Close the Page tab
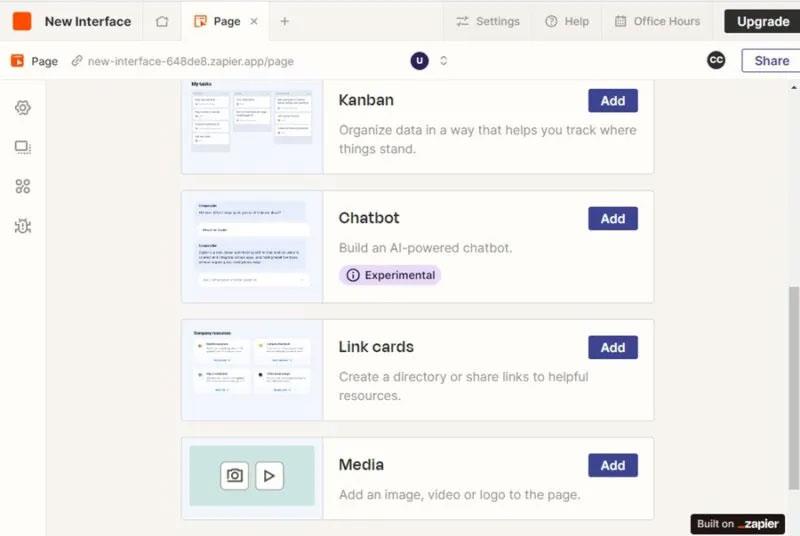The image size is (800, 536). (254, 21)
